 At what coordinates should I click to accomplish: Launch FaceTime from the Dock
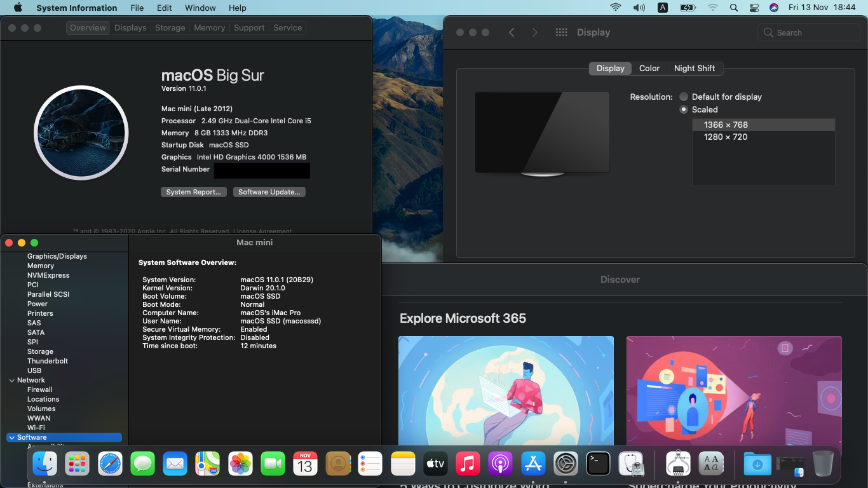pos(273,464)
